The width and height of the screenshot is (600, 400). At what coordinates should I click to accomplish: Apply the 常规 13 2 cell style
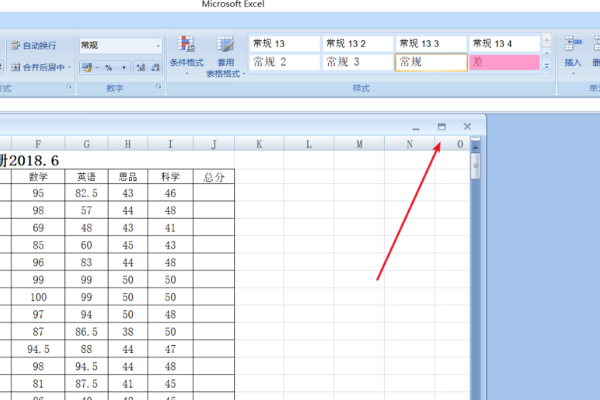(358, 44)
